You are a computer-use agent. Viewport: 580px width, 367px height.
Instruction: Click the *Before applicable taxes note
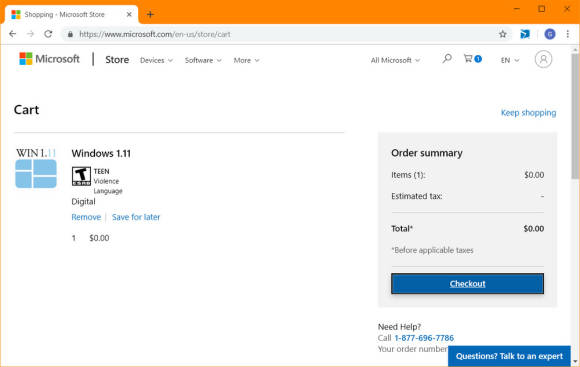click(432, 250)
